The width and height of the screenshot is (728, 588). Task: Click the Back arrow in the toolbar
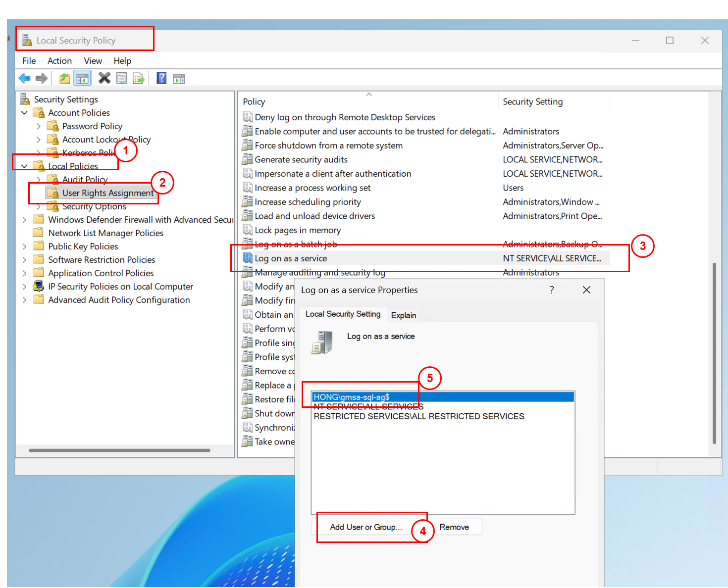click(x=24, y=78)
